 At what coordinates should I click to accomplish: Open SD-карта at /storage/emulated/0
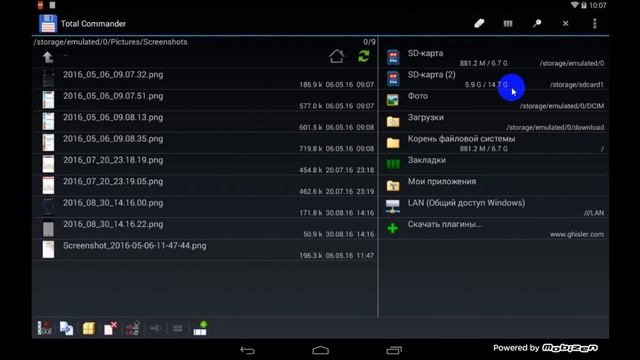(x=494, y=57)
